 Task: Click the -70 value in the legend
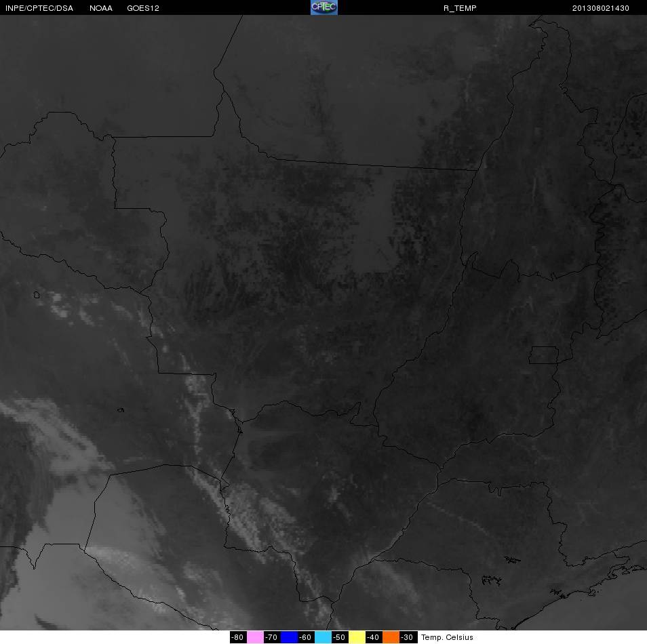271,637
